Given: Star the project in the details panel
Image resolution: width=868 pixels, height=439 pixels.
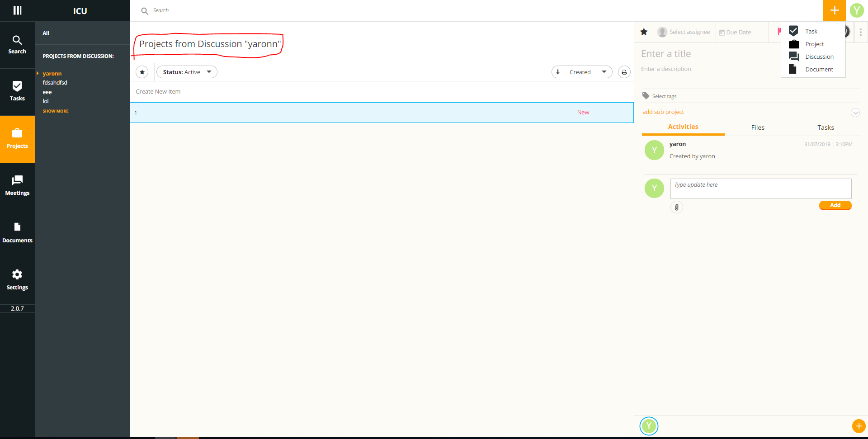Looking at the screenshot, I should pyautogui.click(x=644, y=32).
